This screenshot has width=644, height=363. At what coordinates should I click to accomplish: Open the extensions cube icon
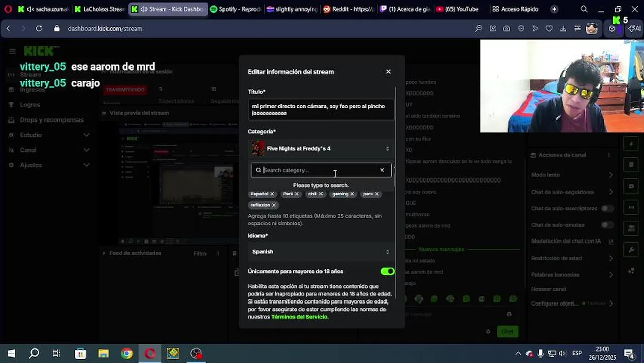pos(612,29)
